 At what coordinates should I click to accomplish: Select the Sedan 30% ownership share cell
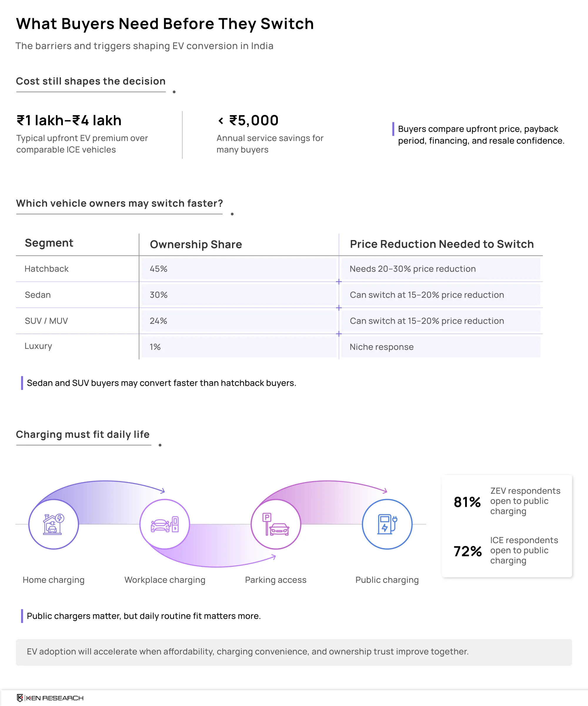coord(239,295)
